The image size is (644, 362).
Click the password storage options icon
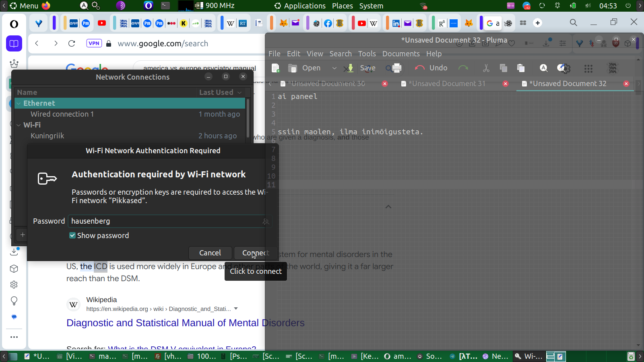tap(266, 221)
